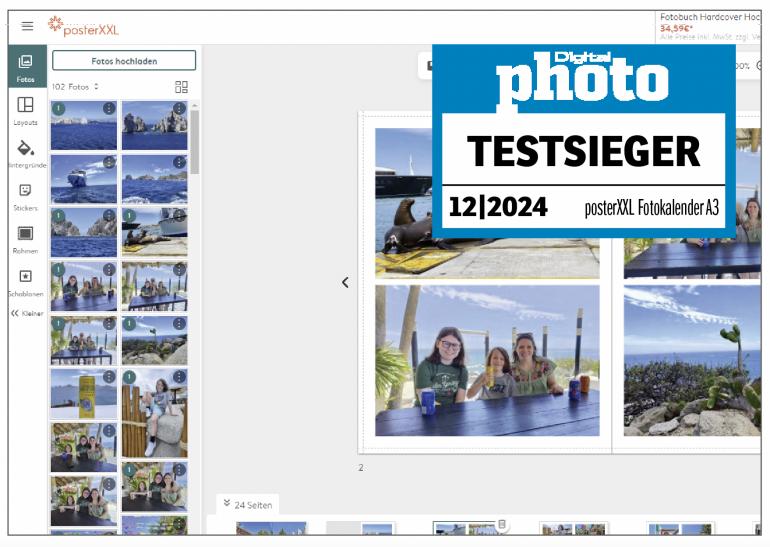
Task: Open the 102 Fotos sort dropdown
Action: 76,87
